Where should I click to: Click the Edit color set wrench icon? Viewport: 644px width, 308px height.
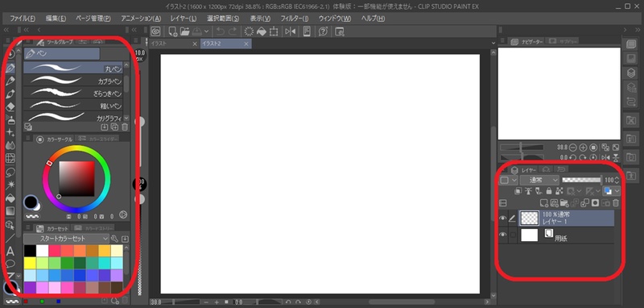114,239
